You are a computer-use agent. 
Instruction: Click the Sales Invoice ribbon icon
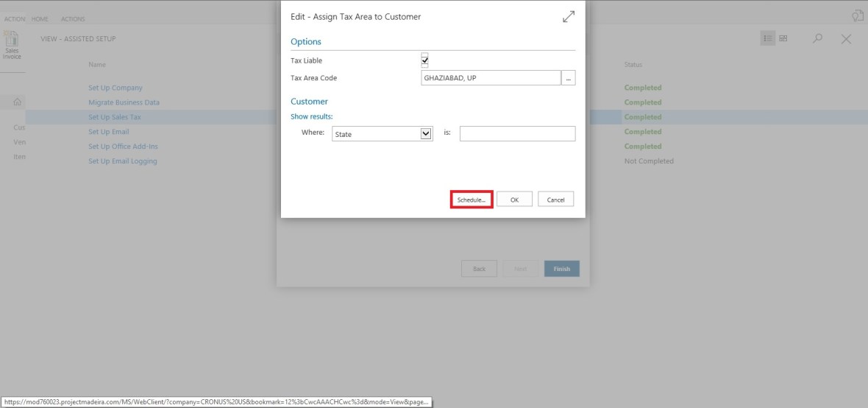tap(12, 49)
